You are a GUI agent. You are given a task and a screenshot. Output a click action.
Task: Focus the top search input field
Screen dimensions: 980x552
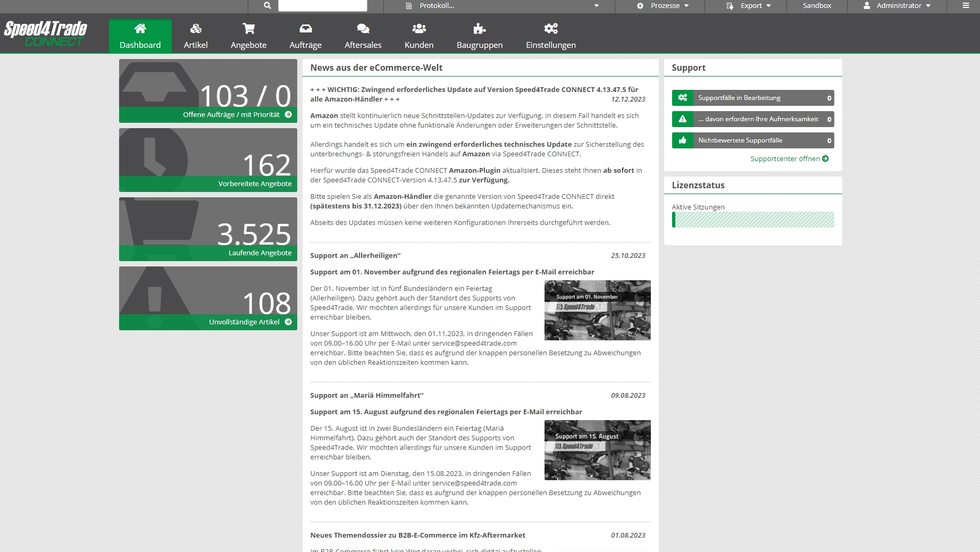(322, 6)
